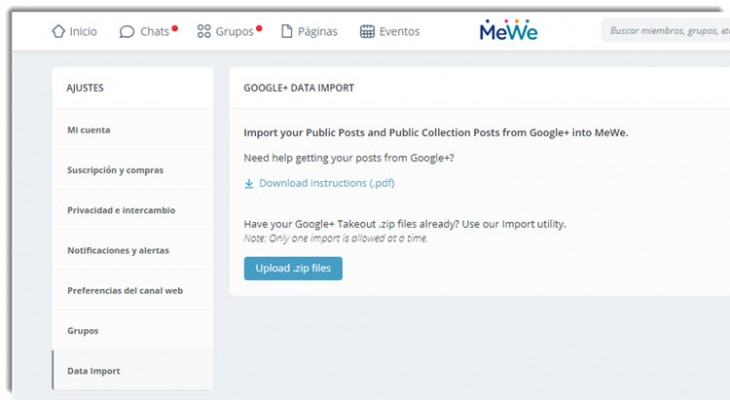Click the Buscar miembros search field
This screenshot has width=730, height=400.
666,31
